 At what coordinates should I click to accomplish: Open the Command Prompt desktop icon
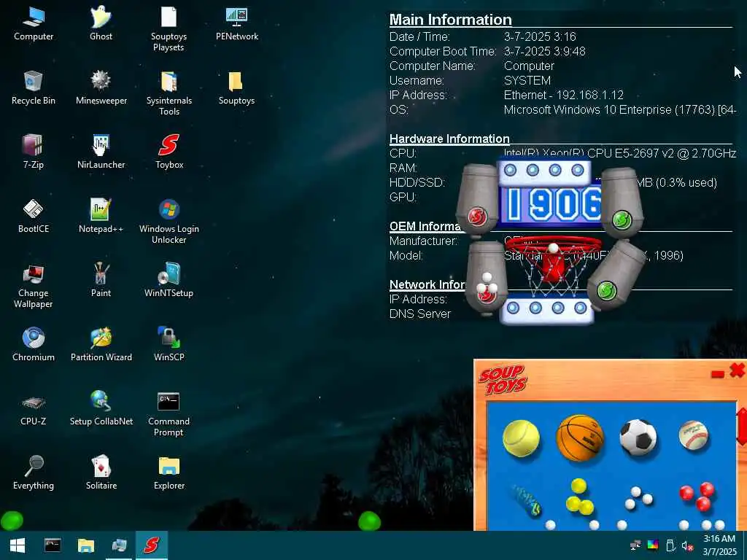tap(169, 414)
